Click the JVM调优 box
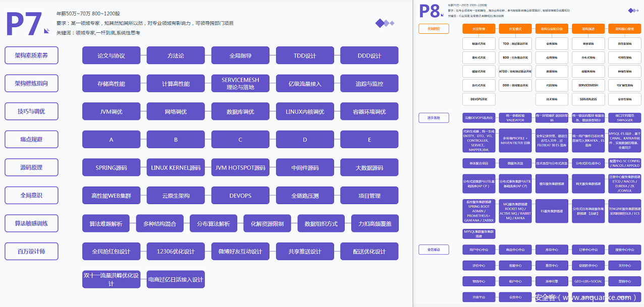Image resolution: width=644 pixels, height=307 pixels. (111, 111)
